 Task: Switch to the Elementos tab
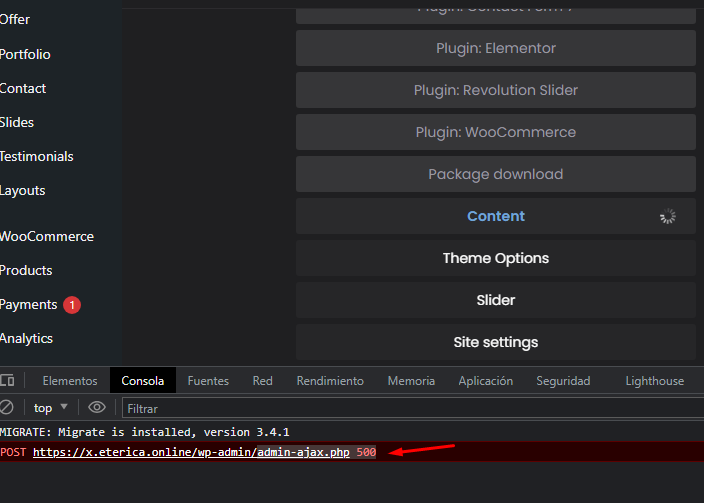click(70, 380)
